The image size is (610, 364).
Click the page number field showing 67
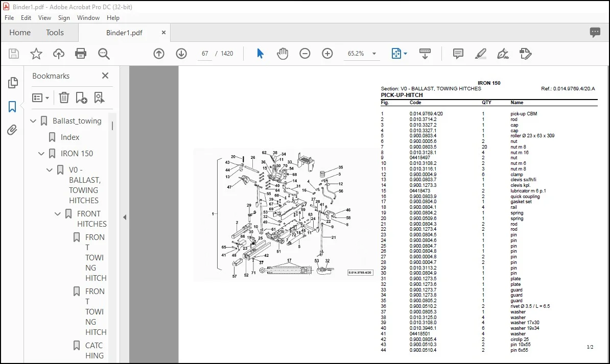click(x=205, y=54)
